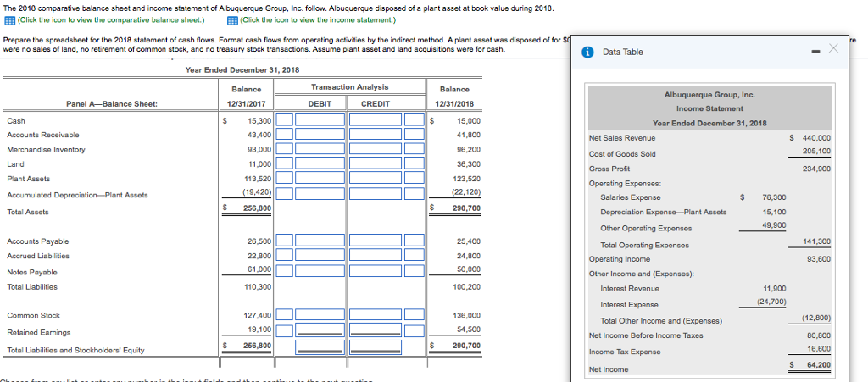Click Accounts Receivable debit reference box

tap(285, 134)
